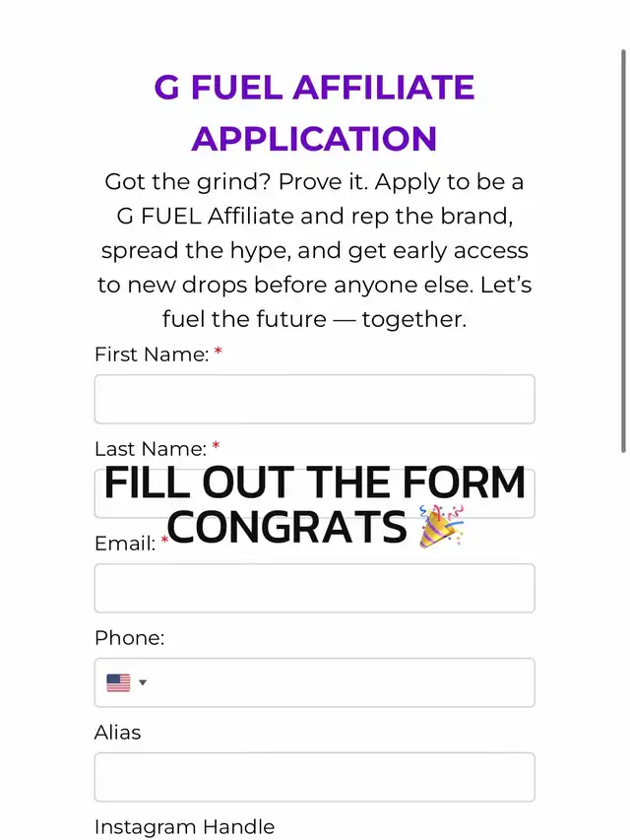Click the US flag country icon

pyautogui.click(x=118, y=682)
